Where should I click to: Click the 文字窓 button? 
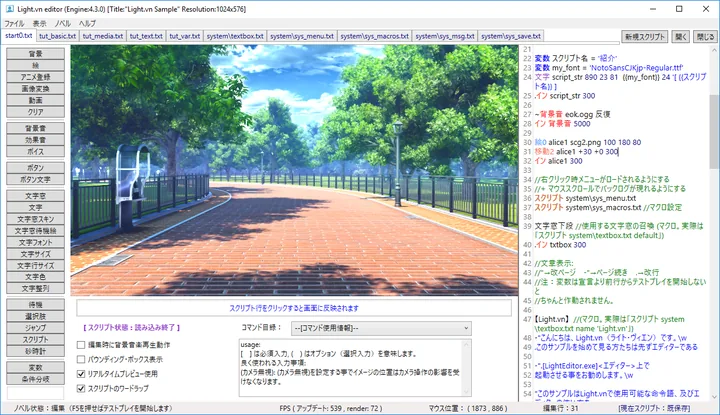(35, 196)
